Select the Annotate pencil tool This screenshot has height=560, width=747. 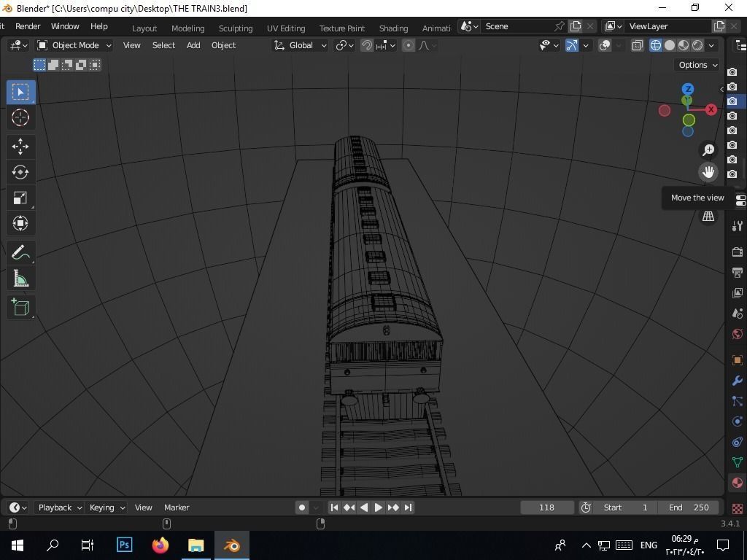(20, 253)
